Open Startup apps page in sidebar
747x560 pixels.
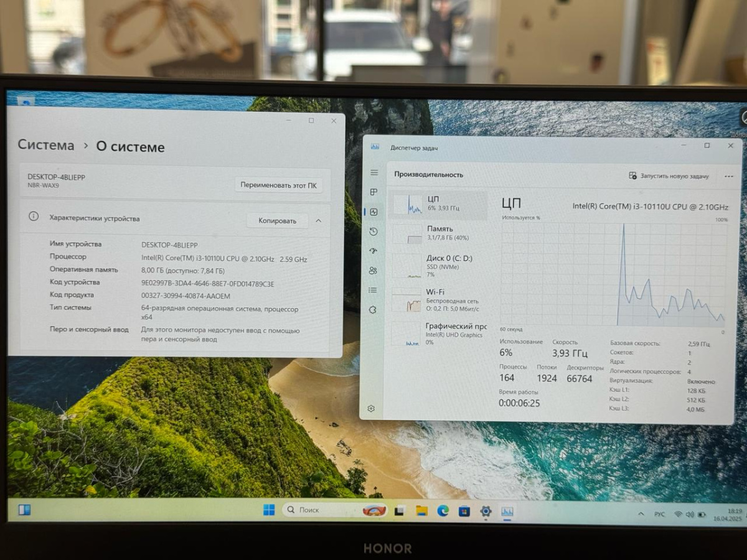(373, 251)
